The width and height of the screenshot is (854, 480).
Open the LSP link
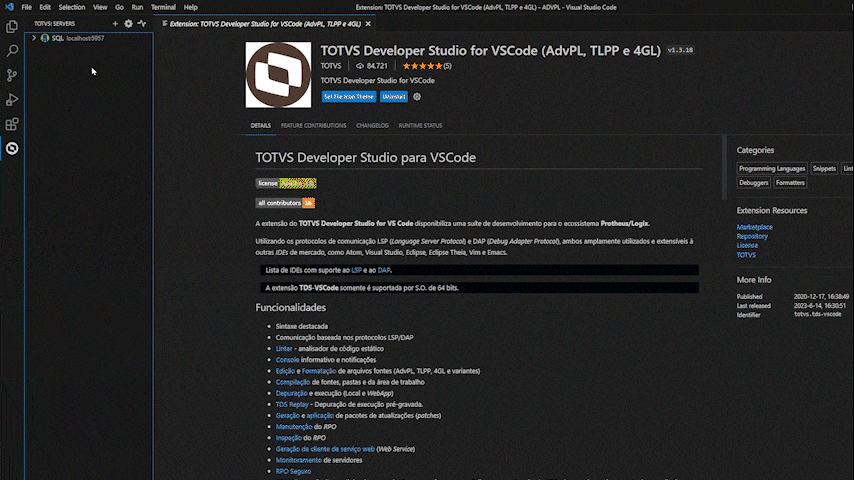[x=356, y=270]
